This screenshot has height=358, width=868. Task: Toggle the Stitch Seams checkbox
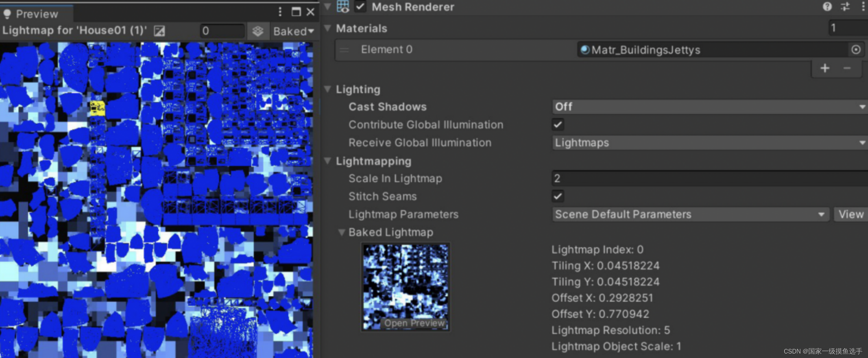(558, 196)
